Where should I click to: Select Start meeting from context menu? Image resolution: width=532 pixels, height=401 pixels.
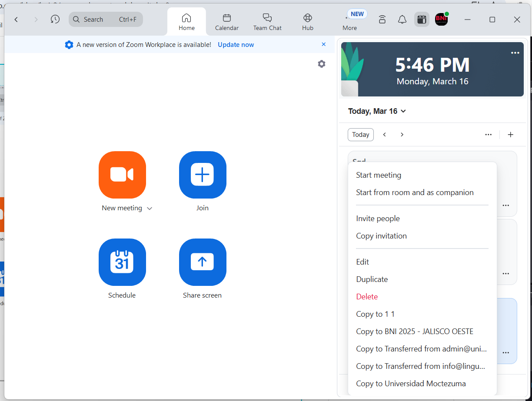[x=379, y=175]
